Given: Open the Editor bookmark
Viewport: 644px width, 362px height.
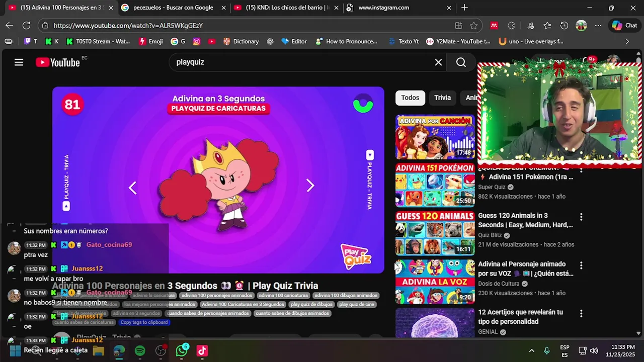Looking at the screenshot, I should coord(294,41).
